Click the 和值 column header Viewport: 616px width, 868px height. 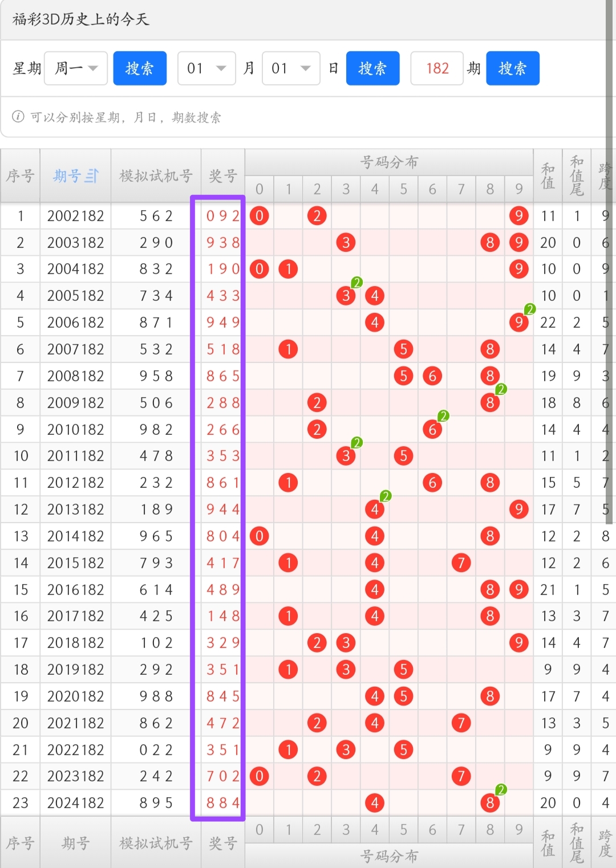coord(548,176)
